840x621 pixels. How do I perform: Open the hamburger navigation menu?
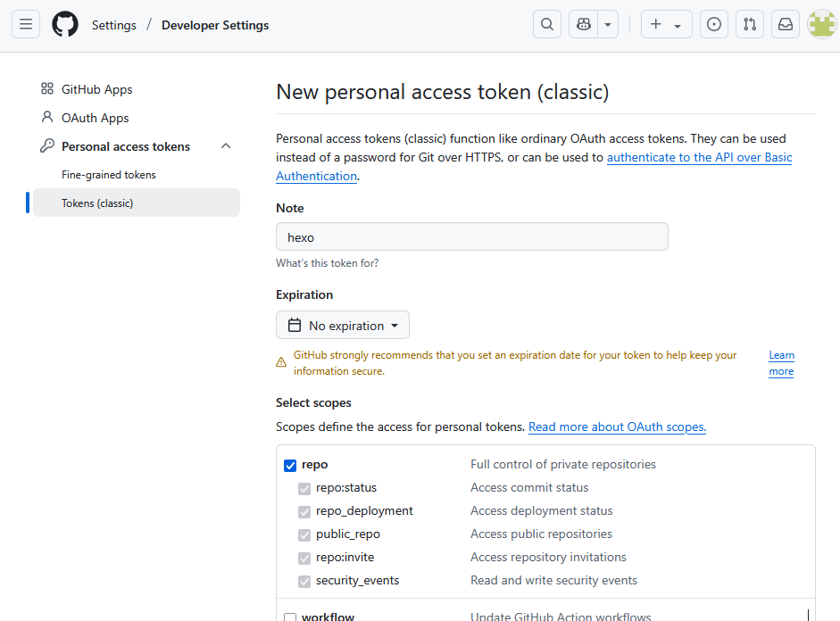[x=26, y=25]
